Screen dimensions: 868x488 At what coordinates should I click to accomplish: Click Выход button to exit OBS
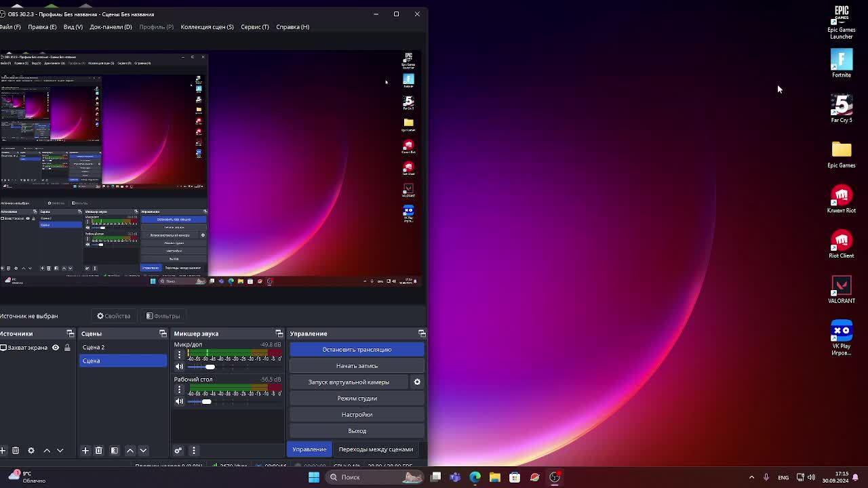[357, 431]
